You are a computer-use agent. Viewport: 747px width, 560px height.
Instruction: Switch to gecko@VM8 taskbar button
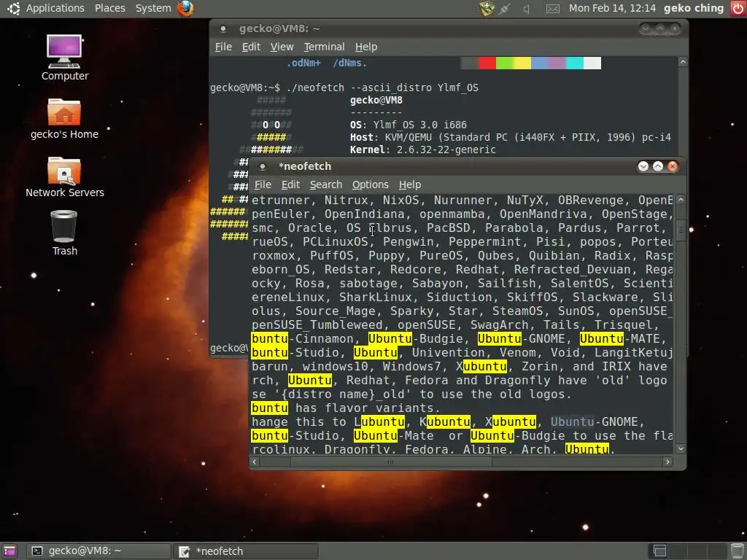[98, 551]
